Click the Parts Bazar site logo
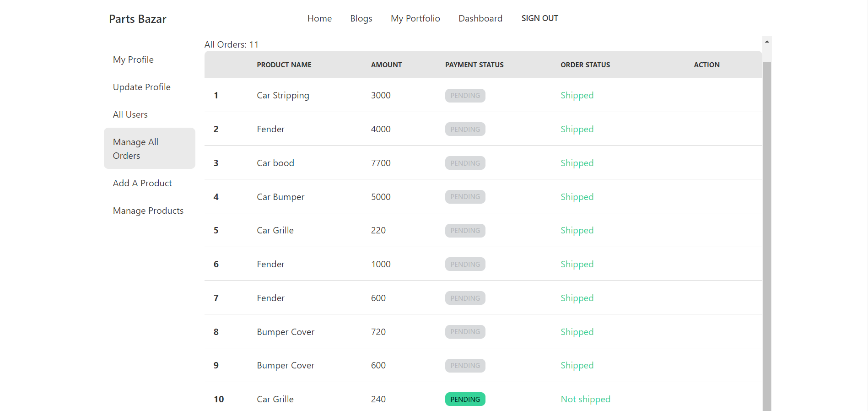This screenshot has width=868, height=411. click(x=137, y=19)
